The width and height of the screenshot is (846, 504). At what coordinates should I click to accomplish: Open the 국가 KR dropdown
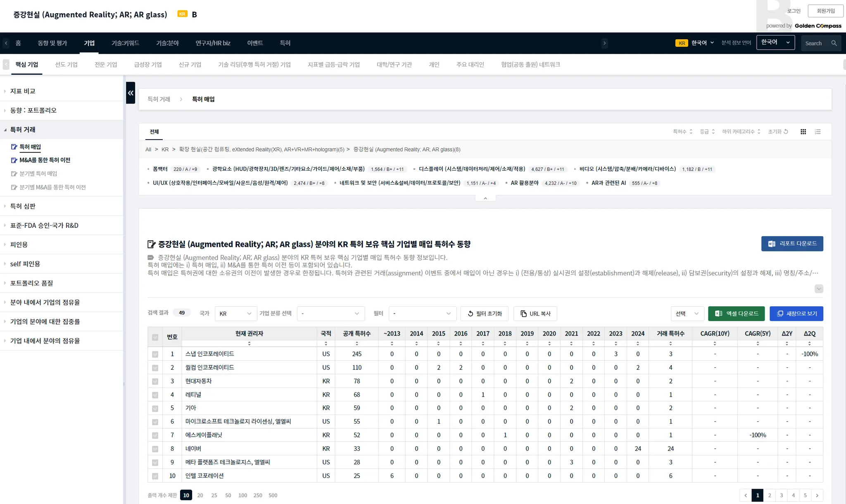click(x=235, y=314)
